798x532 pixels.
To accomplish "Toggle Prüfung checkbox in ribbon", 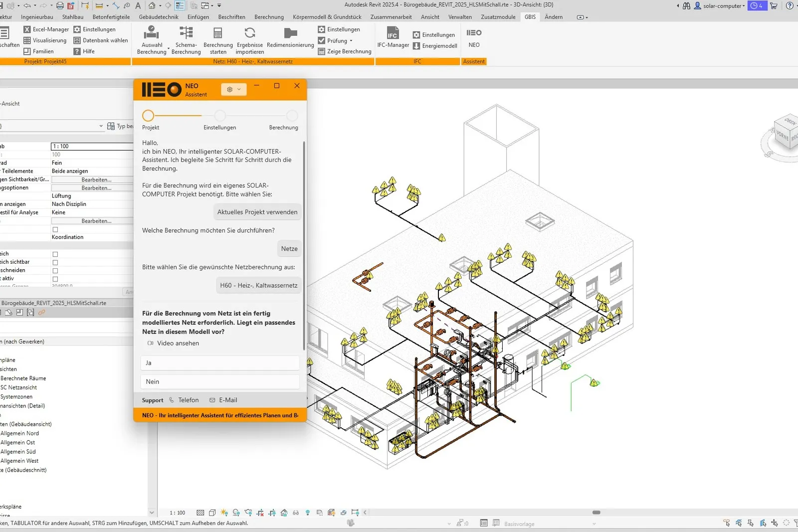I will (x=322, y=40).
